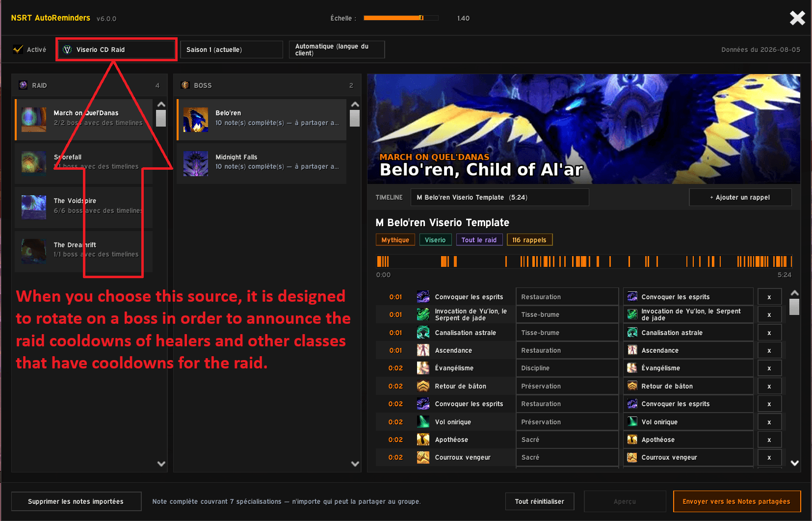
Task: Click the BOSS panel header icon
Action: [185, 85]
